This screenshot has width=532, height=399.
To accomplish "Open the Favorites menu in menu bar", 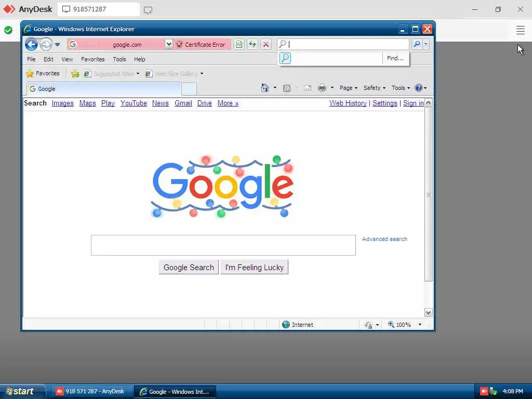I will (92, 59).
